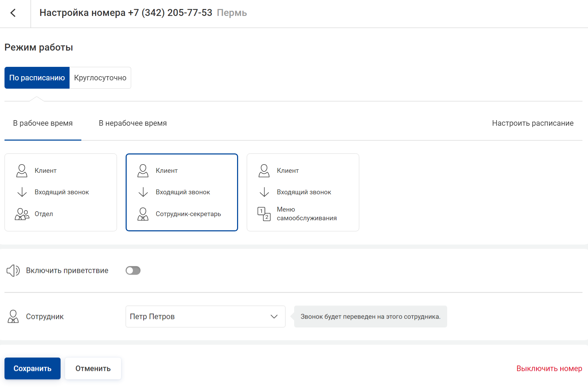Click the Отменить button
The image size is (588, 391).
93,368
